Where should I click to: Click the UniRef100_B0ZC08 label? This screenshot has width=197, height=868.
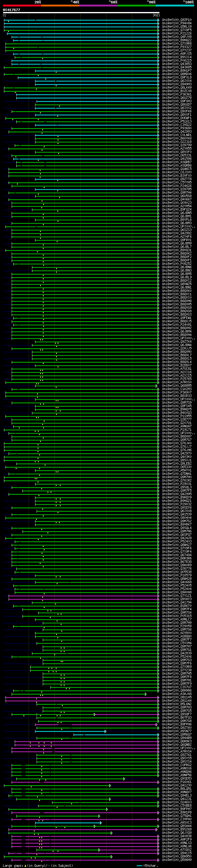[177, 91]
